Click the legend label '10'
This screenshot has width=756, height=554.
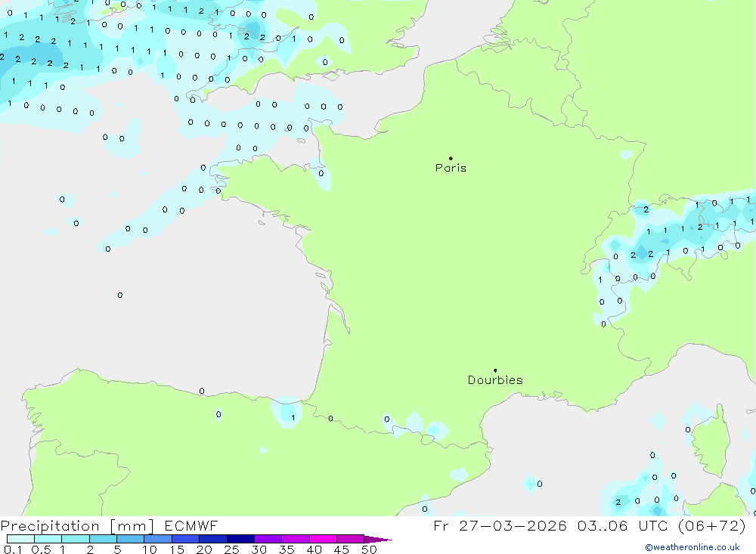(150, 549)
